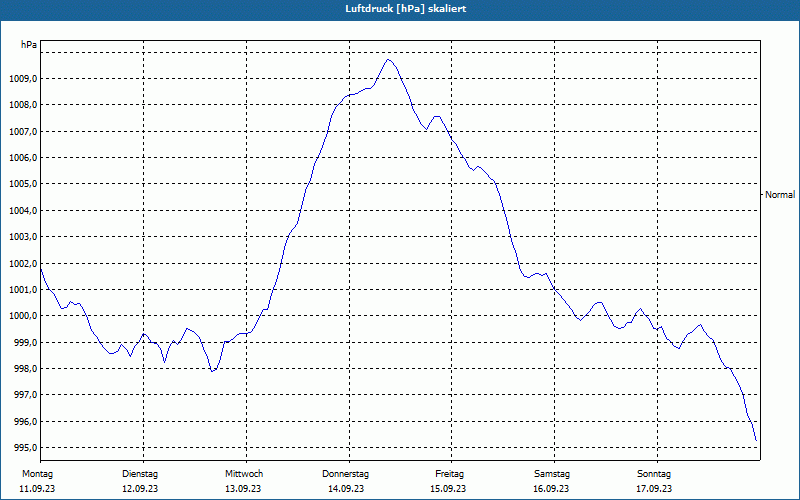Select the hPa unit label
The width and height of the screenshot is (800, 500).
click(29, 45)
